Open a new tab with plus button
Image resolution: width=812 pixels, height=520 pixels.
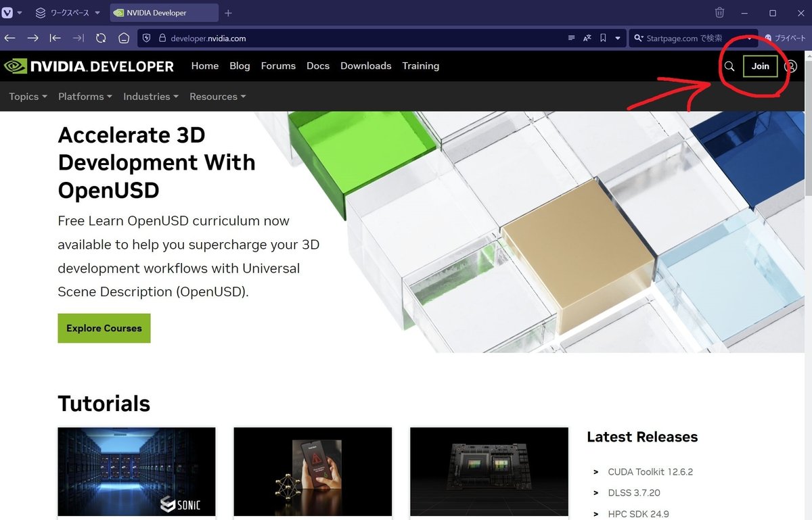click(x=228, y=13)
